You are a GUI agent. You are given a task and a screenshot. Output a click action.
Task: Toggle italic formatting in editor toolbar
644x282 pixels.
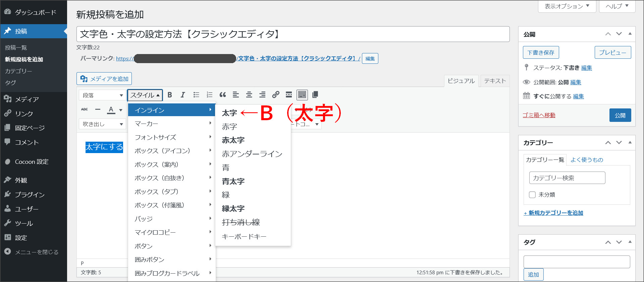pyautogui.click(x=183, y=95)
